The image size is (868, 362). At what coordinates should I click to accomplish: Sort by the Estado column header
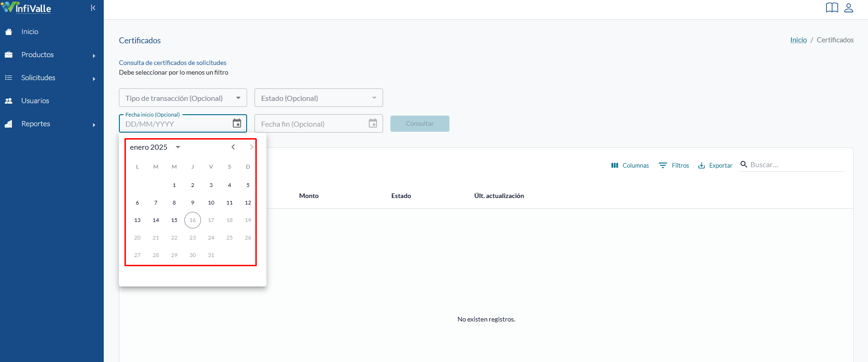[x=401, y=196]
